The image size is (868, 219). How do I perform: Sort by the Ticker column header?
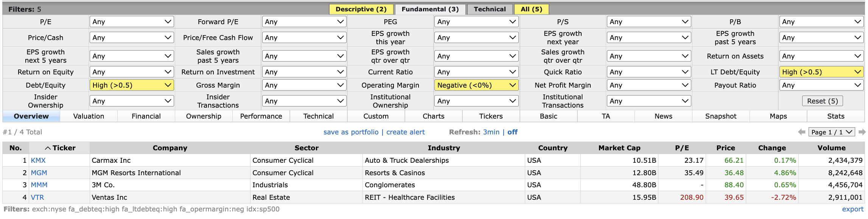click(x=60, y=148)
